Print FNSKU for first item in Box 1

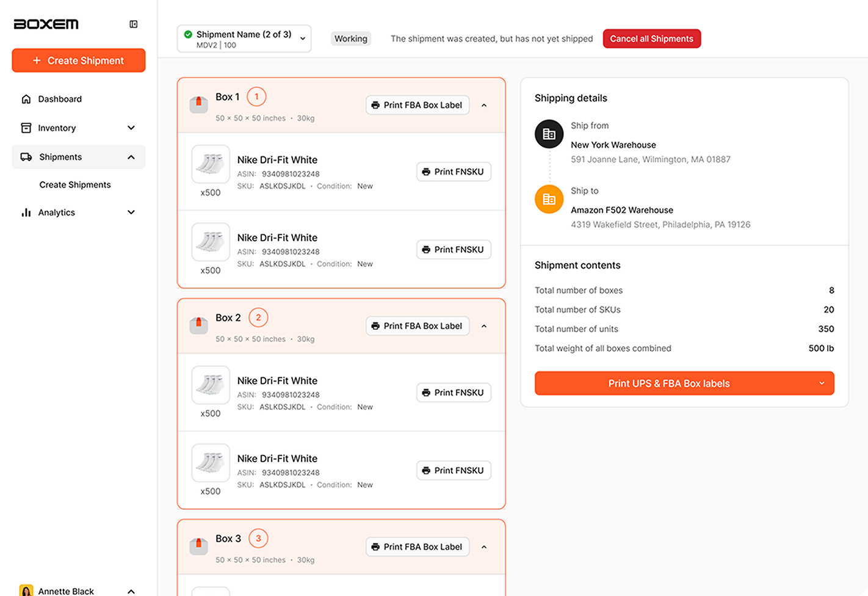454,172
